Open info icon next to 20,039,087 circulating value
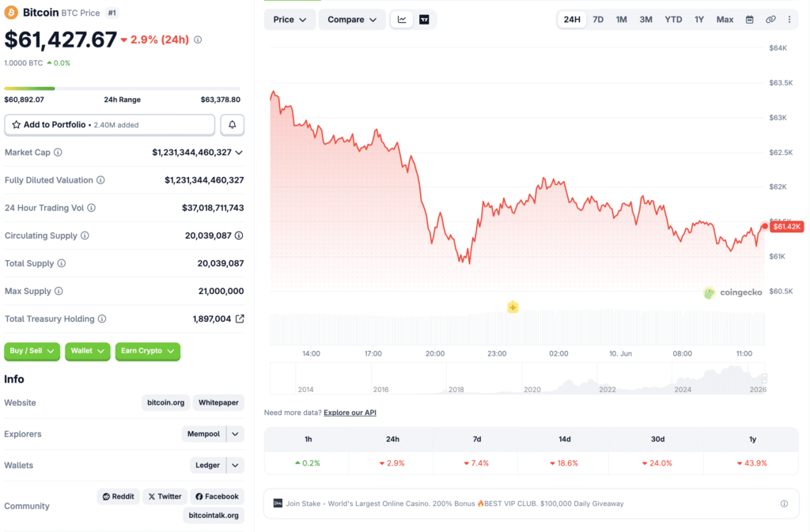This screenshot has width=810, height=532. (x=239, y=236)
